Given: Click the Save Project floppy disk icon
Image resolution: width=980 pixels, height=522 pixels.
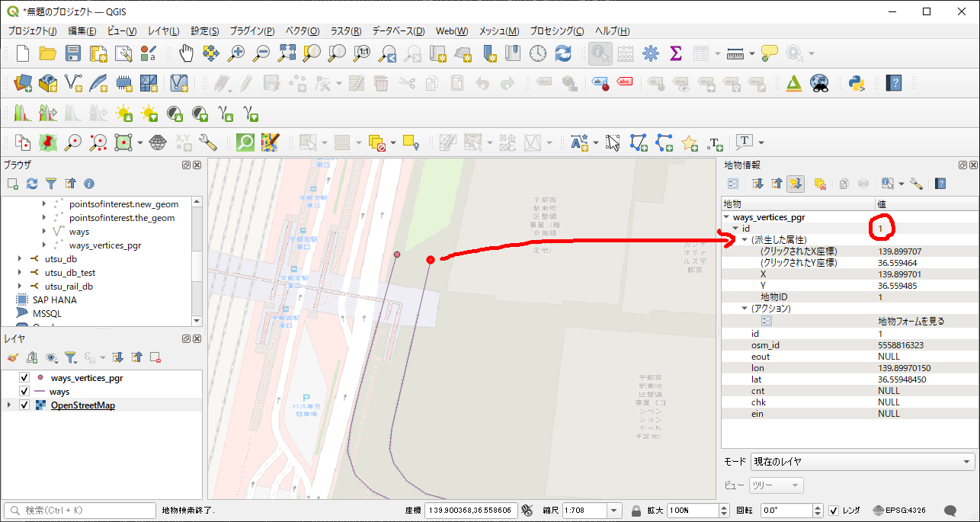Looking at the screenshot, I should click(73, 53).
